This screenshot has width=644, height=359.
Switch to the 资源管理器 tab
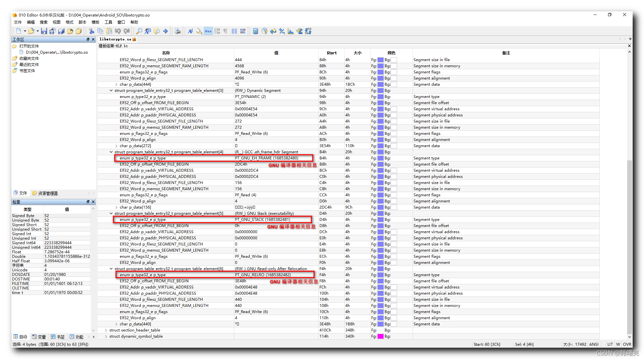45,193
